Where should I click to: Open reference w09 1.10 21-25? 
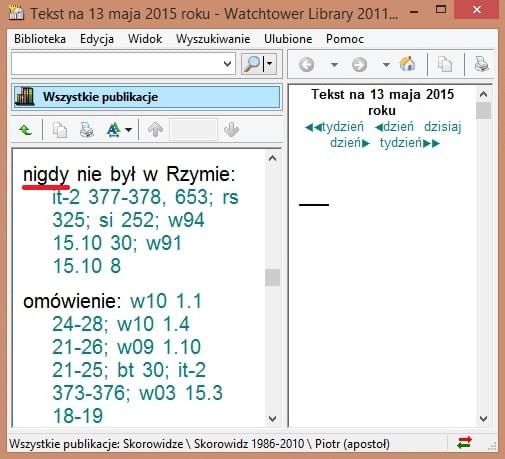click(x=127, y=358)
